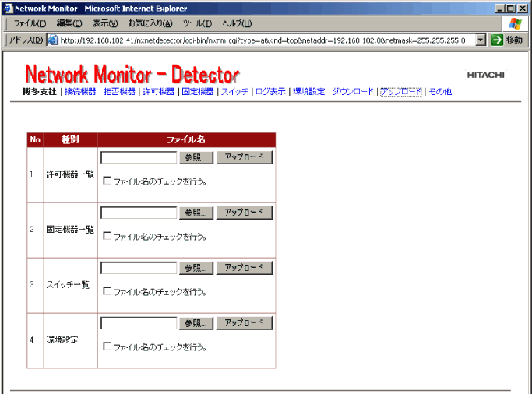
Task: Click file name field for 固定機器一覧
Action: tap(139, 213)
